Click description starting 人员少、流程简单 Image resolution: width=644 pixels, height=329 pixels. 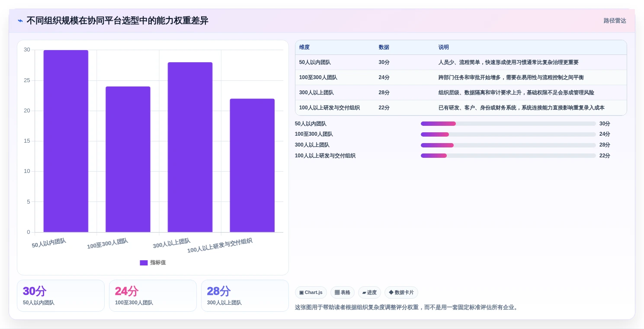coord(509,62)
